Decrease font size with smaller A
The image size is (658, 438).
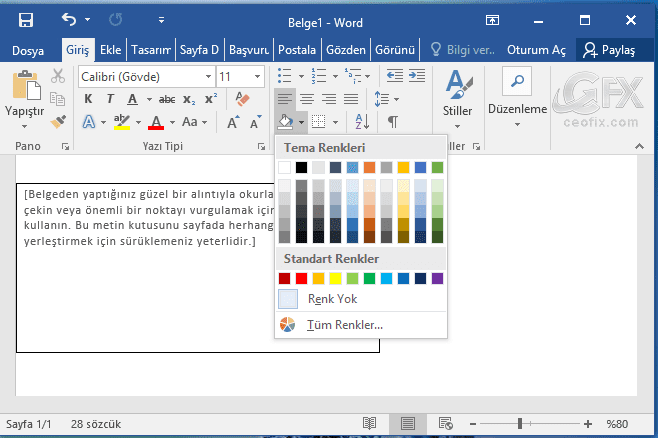[255, 122]
